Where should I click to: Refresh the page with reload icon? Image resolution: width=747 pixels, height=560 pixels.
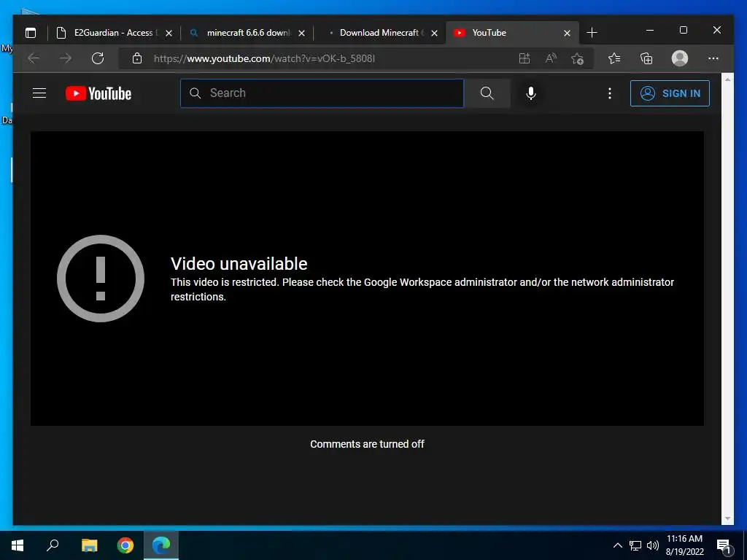[98, 58]
